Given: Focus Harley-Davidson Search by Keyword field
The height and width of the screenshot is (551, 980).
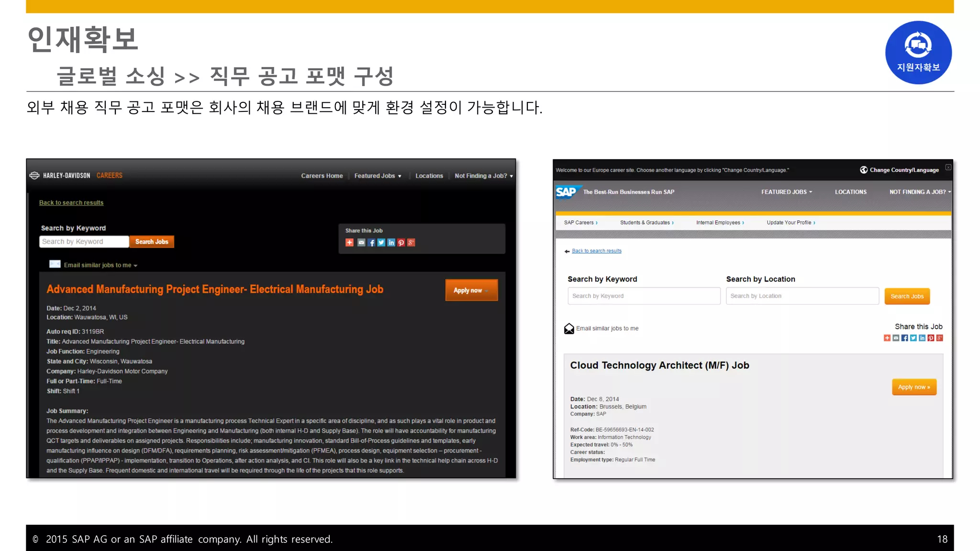Looking at the screenshot, I should [x=84, y=242].
